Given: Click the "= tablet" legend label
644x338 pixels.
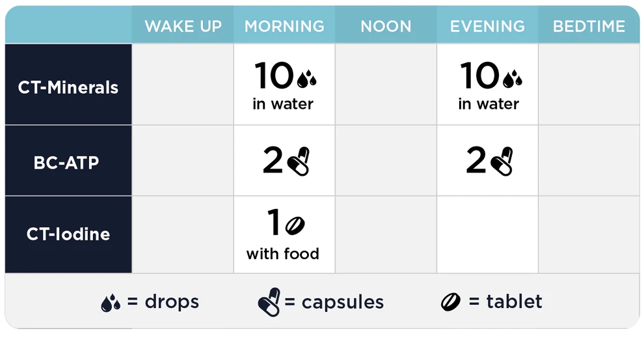Looking at the screenshot, I should click(x=505, y=302).
